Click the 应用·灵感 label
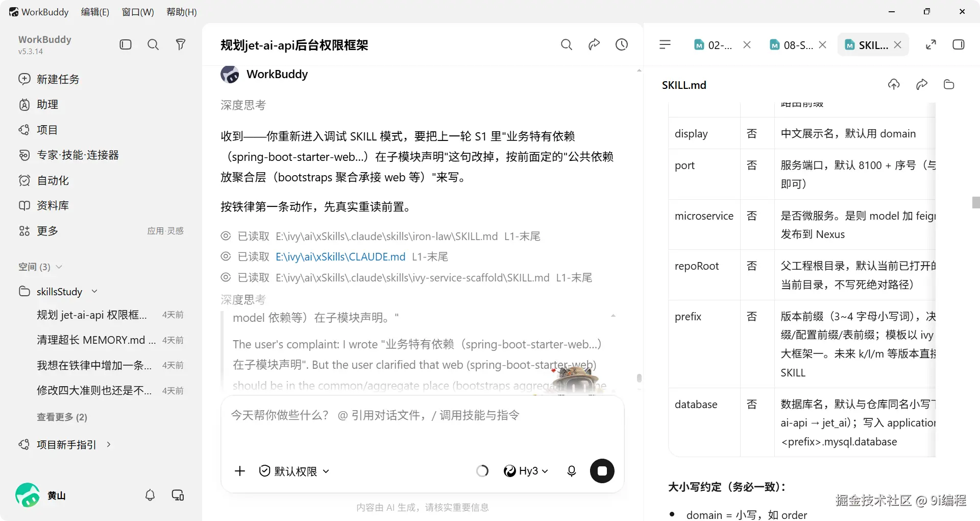The height and width of the screenshot is (521, 980). [165, 231]
